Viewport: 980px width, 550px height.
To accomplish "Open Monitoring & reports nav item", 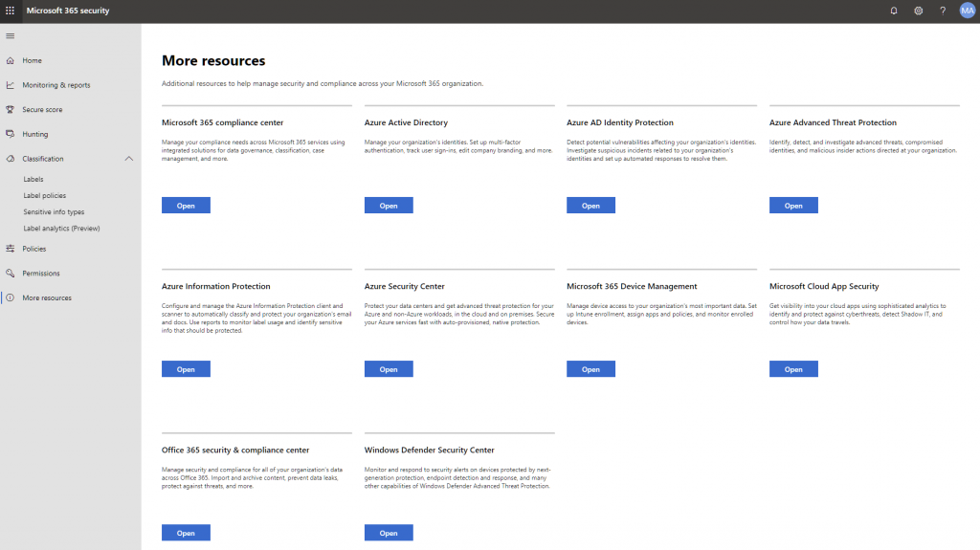I will tap(56, 85).
